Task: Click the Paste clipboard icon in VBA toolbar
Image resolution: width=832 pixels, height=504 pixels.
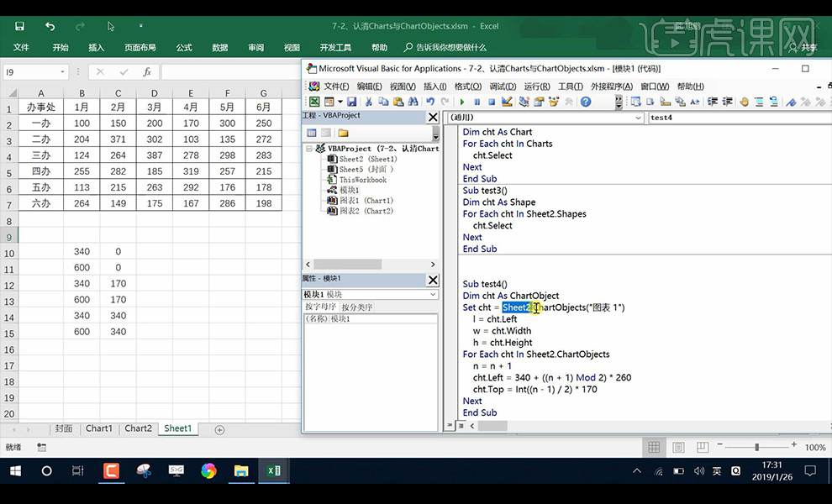Action: tap(398, 102)
